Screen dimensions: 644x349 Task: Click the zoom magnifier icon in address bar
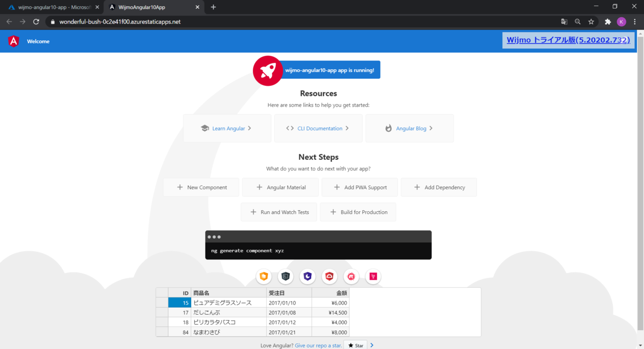(577, 21)
